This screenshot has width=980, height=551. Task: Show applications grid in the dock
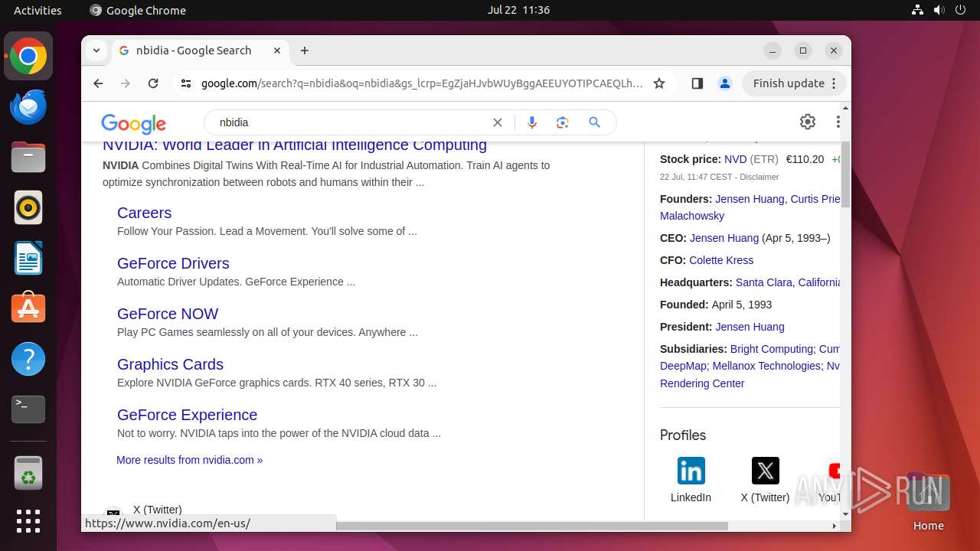coord(28,521)
